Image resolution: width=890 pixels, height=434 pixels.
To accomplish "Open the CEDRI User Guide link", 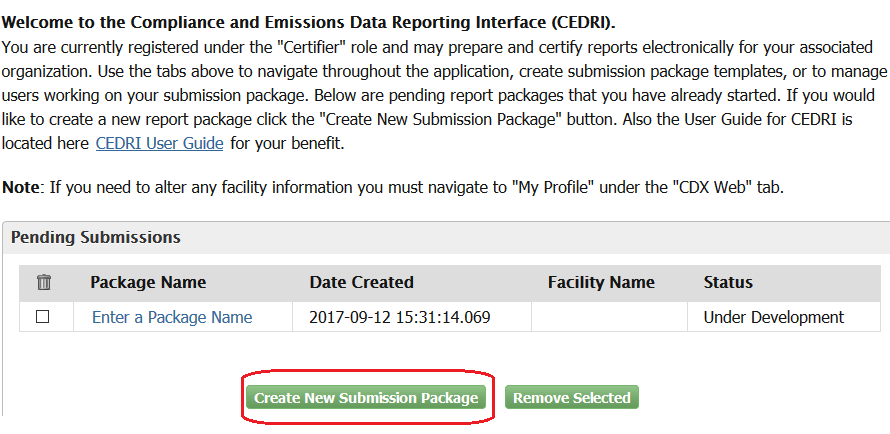I will [159, 143].
